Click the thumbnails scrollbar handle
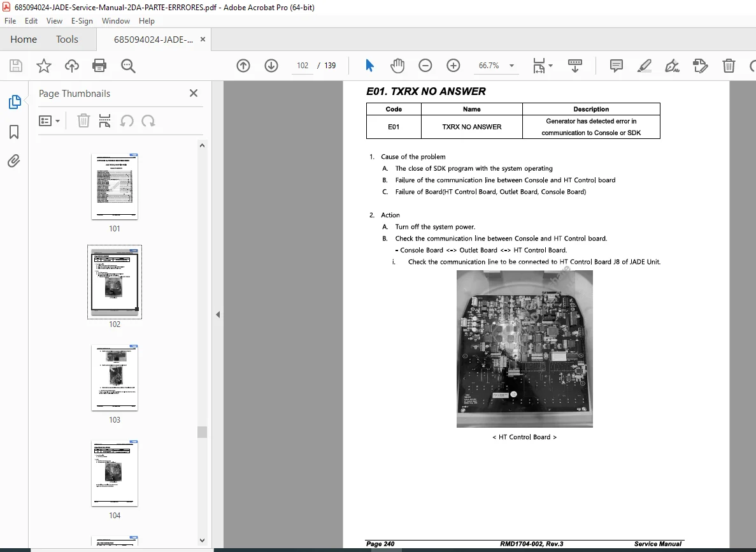Viewport: 756px width, 552px height. pyautogui.click(x=203, y=432)
